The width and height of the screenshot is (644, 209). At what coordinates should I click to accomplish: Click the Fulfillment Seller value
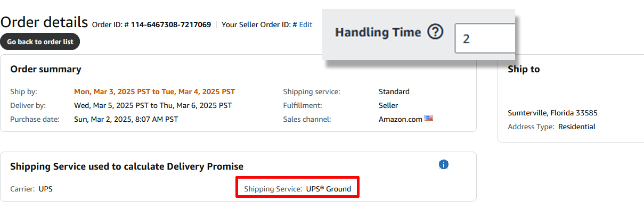click(388, 105)
